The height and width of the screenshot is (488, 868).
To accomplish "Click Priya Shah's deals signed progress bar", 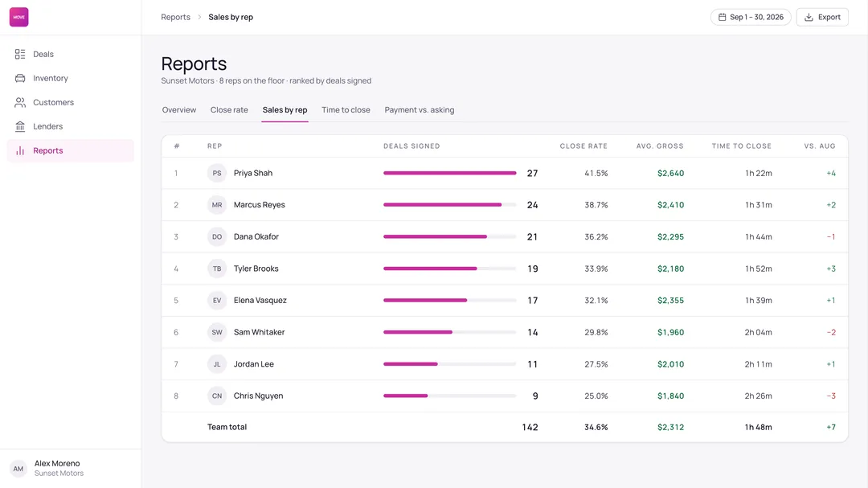I will [449, 174].
